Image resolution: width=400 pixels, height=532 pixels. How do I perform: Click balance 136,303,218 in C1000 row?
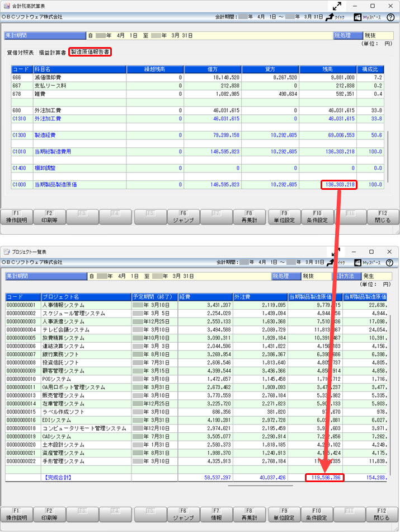tap(339, 185)
